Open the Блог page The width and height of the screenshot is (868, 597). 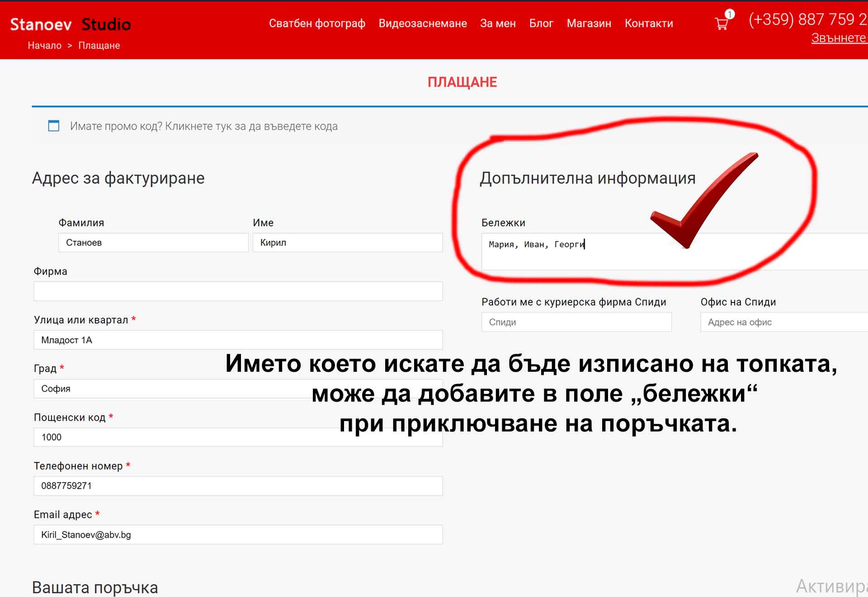click(541, 23)
